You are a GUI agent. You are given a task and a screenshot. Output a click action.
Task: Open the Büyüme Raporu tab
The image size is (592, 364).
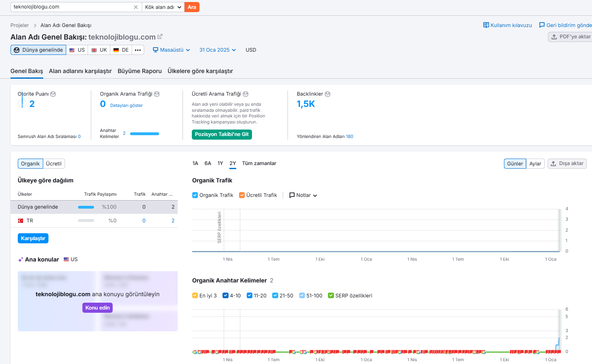point(140,71)
